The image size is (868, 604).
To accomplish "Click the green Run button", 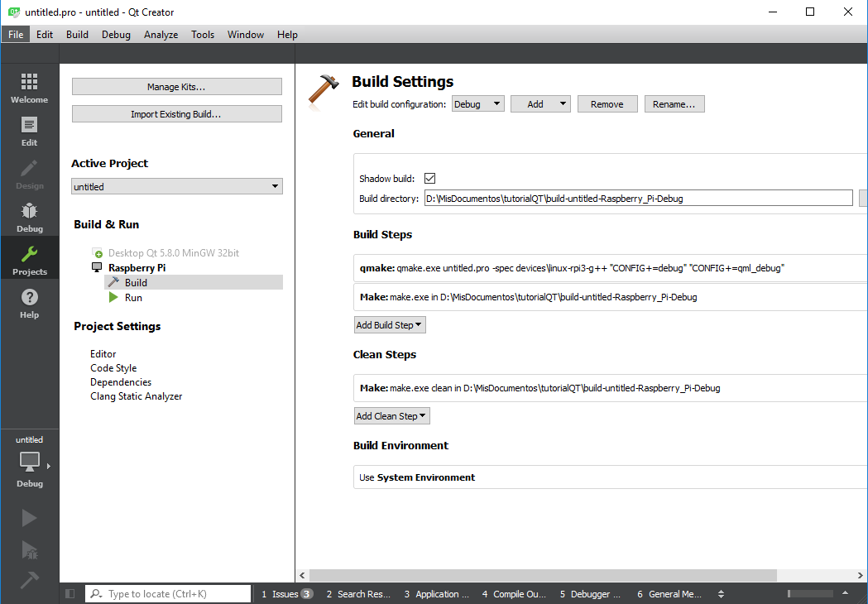I will click(x=29, y=518).
